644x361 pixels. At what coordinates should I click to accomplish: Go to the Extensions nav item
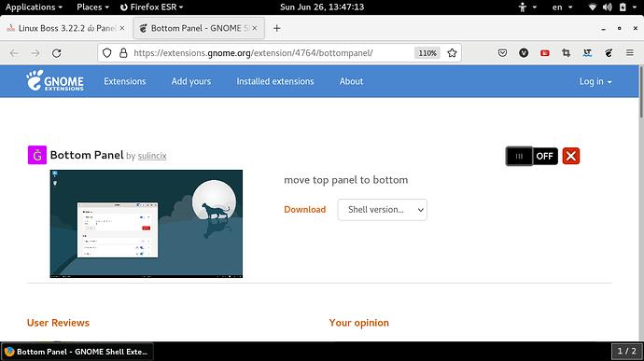click(125, 81)
